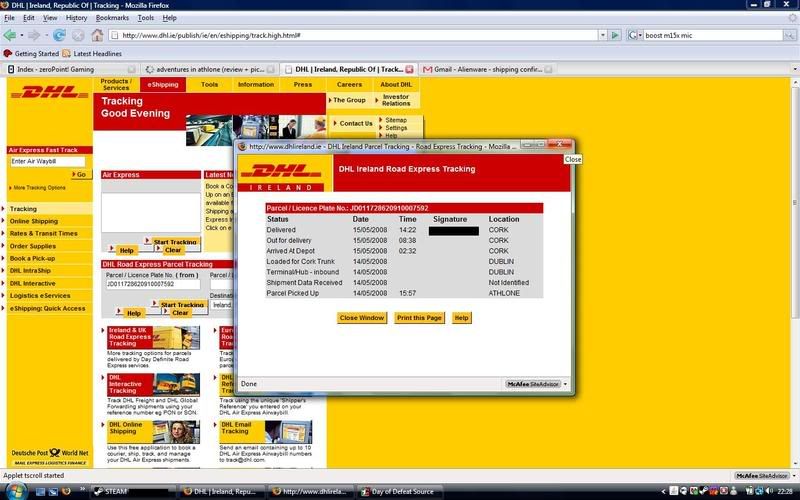
Task: Open the Edit menu
Action: pos(29,17)
